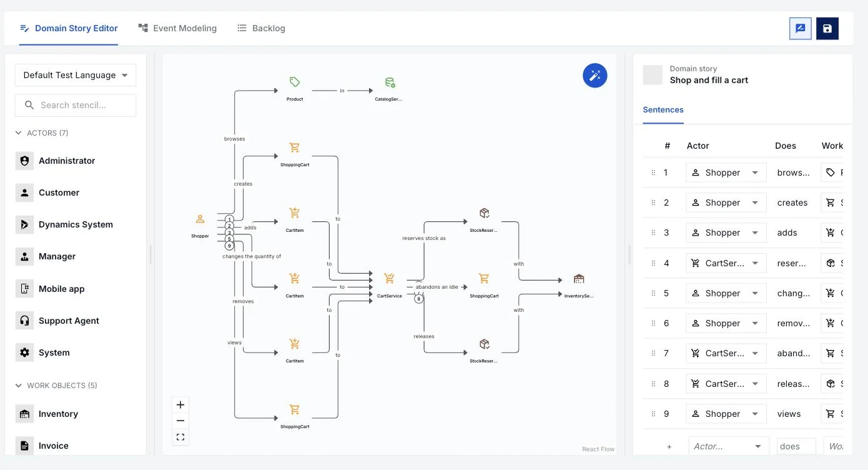Collapse the WORK OBJECTS (5) section
The image size is (868, 470).
point(56,386)
